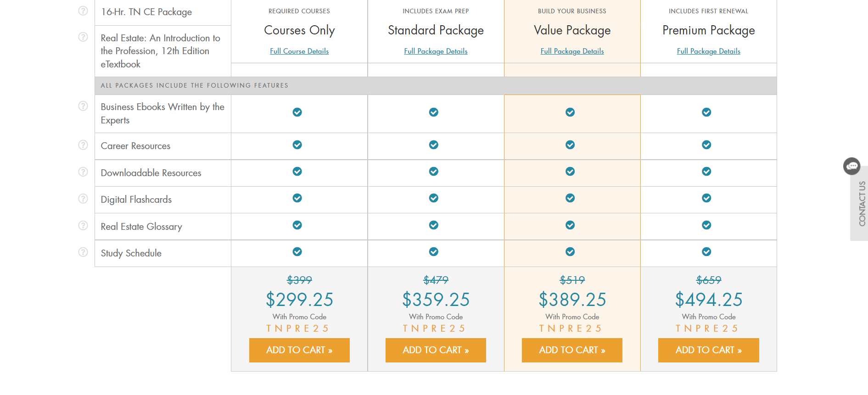Click Business Ebooks checkmark under Standard Package

click(x=434, y=112)
